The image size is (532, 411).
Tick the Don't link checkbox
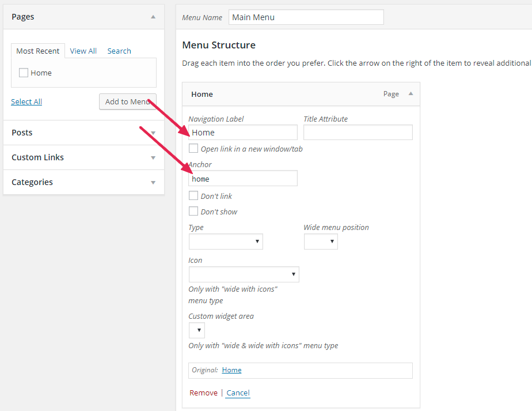pyautogui.click(x=193, y=196)
